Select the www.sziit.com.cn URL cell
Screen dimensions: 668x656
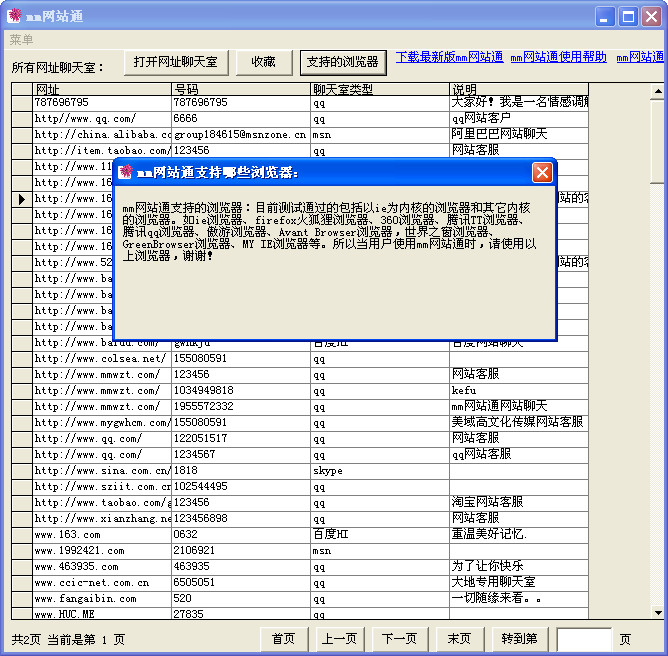pyautogui.click(x=102, y=487)
